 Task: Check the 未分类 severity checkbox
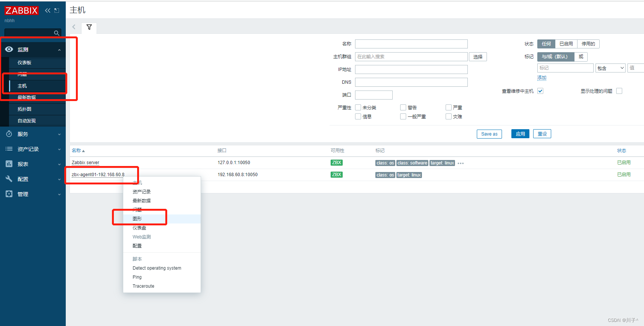(358, 107)
